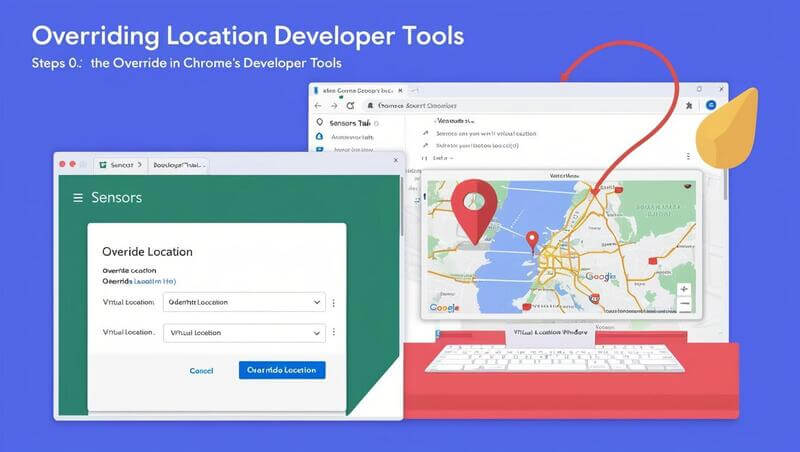Open the Chrome extensions puzzle icon
This screenshot has height=452, width=800.
point(689,106)
